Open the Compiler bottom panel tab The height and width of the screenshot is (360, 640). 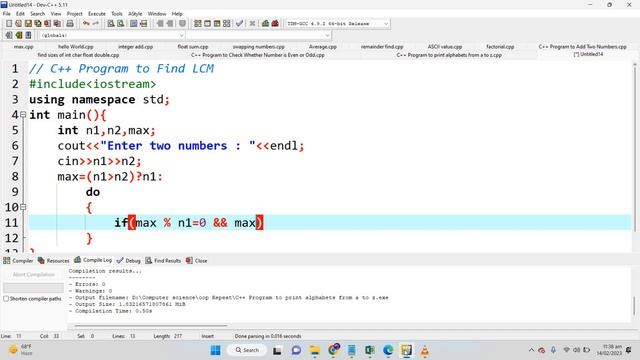pos(18,260)
